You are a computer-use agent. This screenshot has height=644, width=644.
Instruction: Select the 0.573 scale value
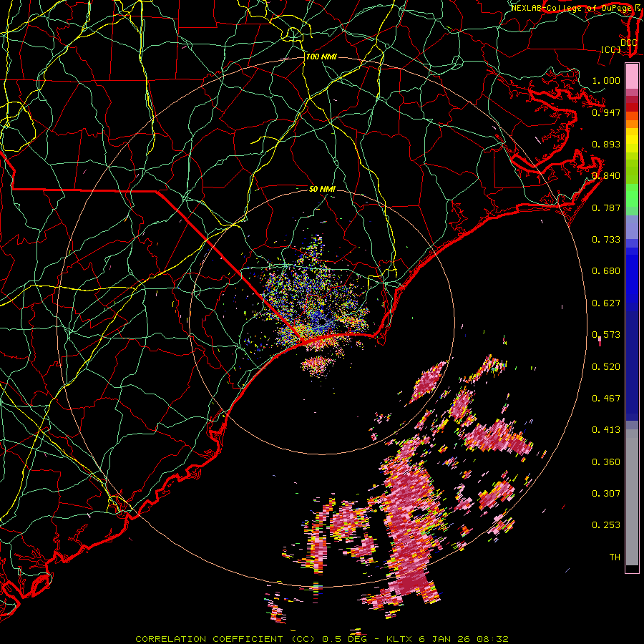606,335
